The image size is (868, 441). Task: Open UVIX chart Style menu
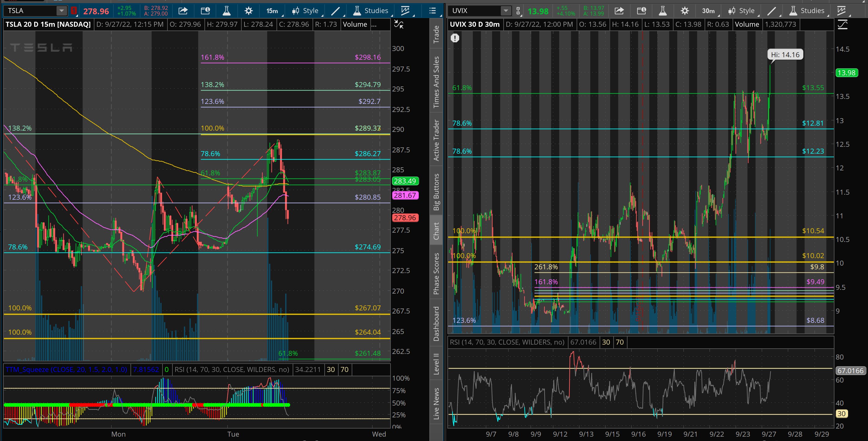click(x=742, y=11)
